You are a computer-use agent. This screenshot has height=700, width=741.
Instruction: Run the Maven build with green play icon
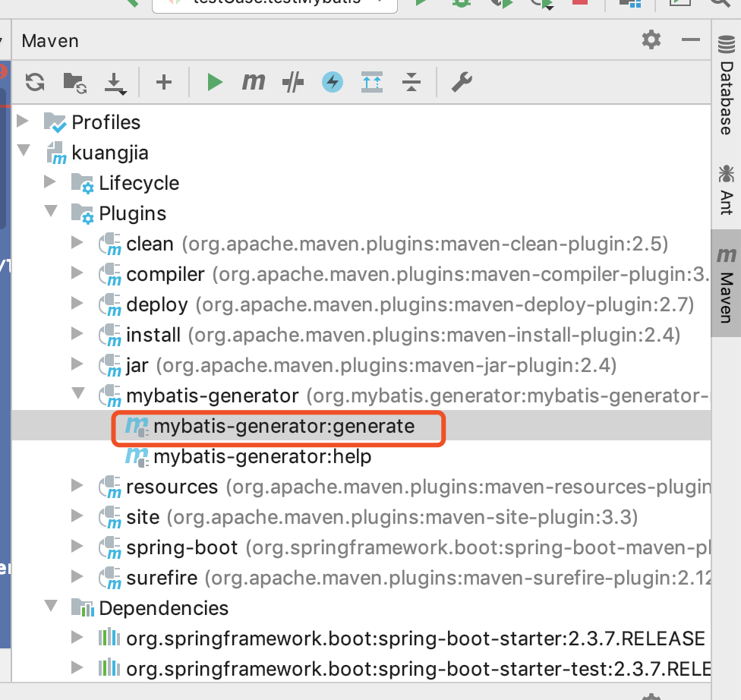[215, 82]
